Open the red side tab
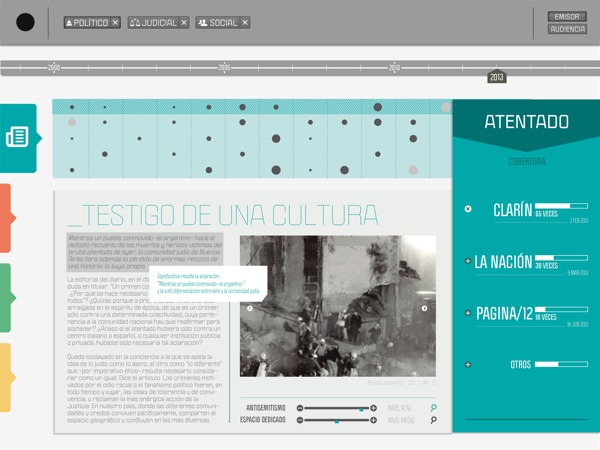This screenshot has height=450, width=600. tap(5, 218)
